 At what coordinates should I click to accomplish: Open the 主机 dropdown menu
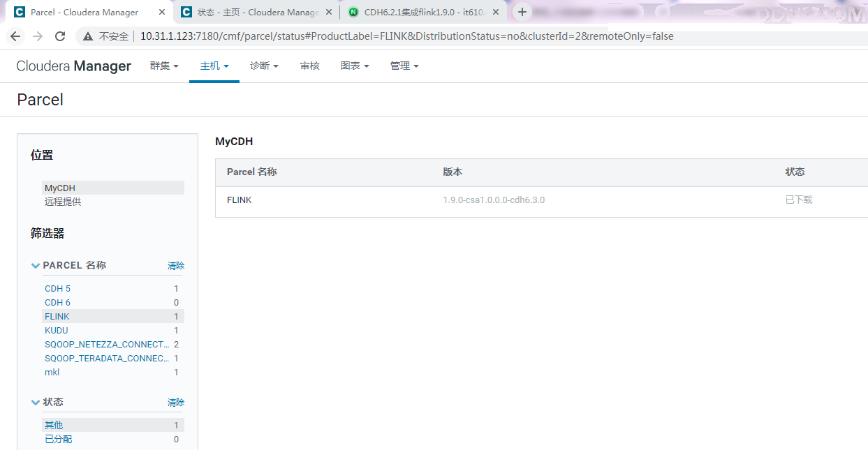point(214,66)
